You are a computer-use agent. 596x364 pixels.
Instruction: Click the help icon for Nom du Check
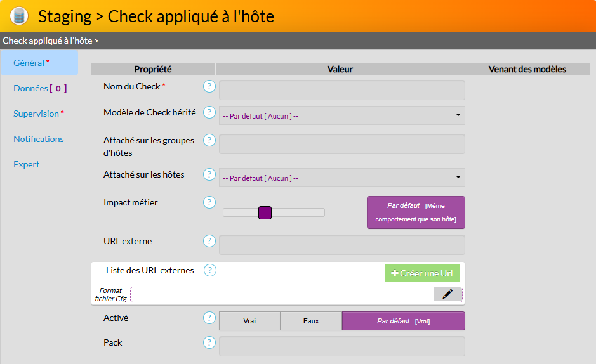tap(209, 86)
